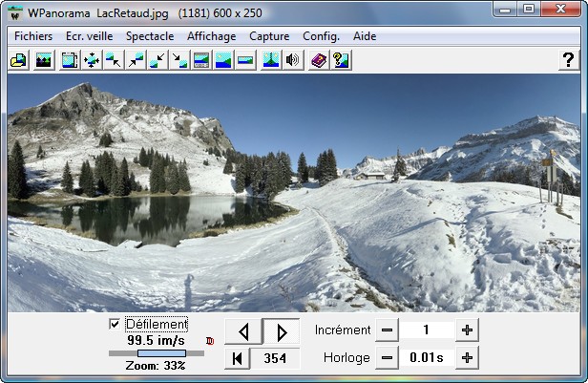The image size is (588, 383).
Task: Open the purple help book icon
Action: pyautogui.click(x=319, y=60)
